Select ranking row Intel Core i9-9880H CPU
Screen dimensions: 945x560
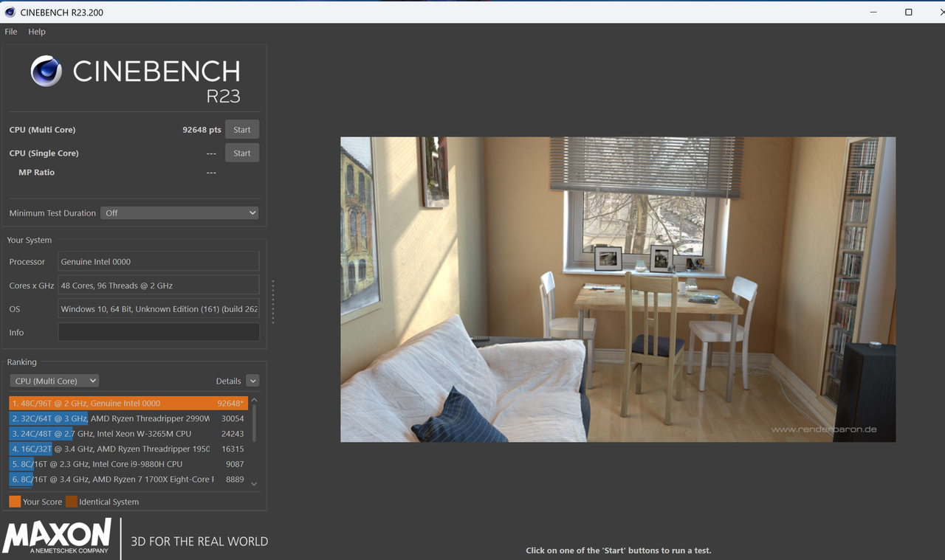coord(128,464)
